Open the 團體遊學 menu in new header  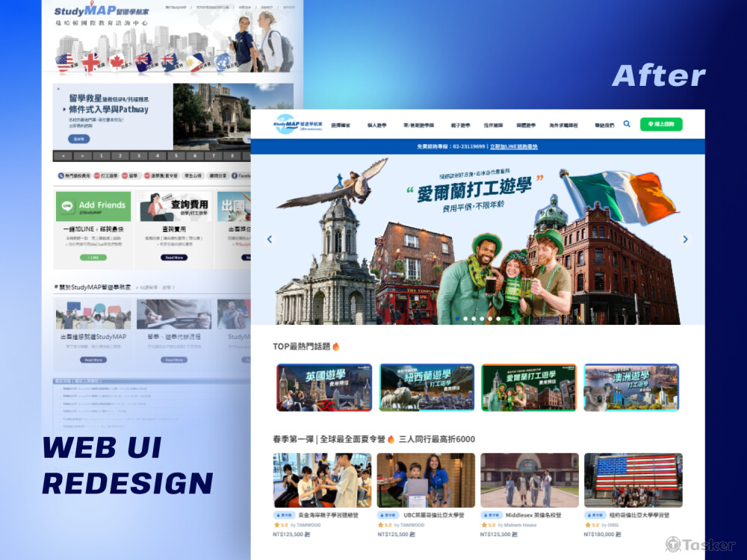[526, 125]
